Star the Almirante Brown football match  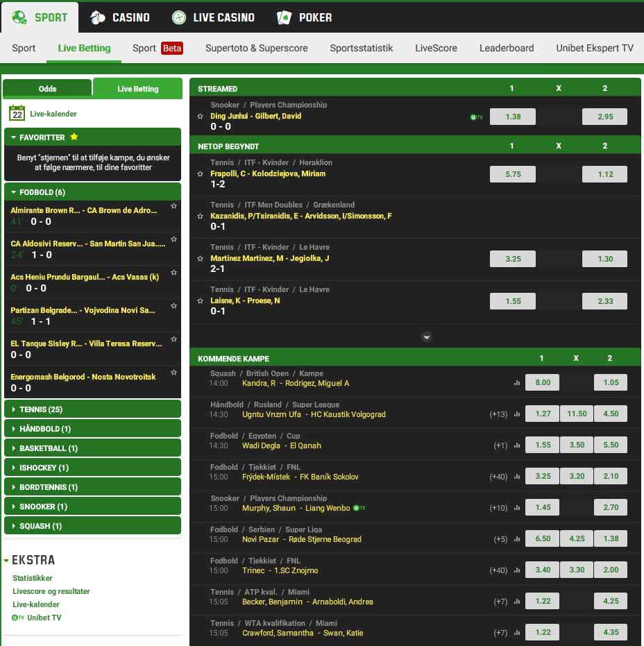pyautogui.click(x=174, y=205)
